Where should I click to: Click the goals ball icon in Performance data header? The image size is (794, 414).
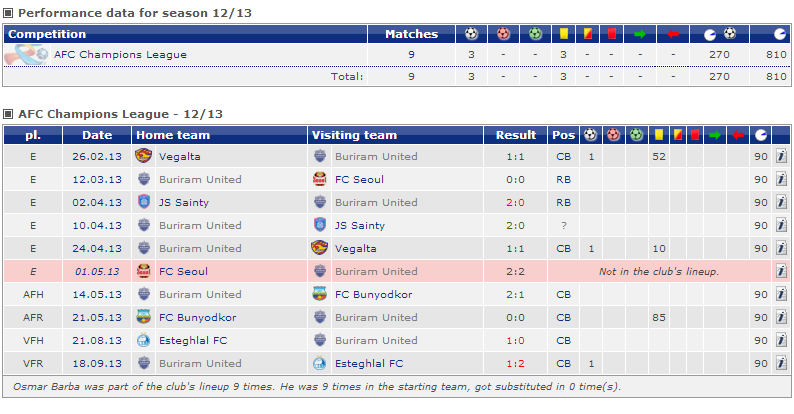472,34
